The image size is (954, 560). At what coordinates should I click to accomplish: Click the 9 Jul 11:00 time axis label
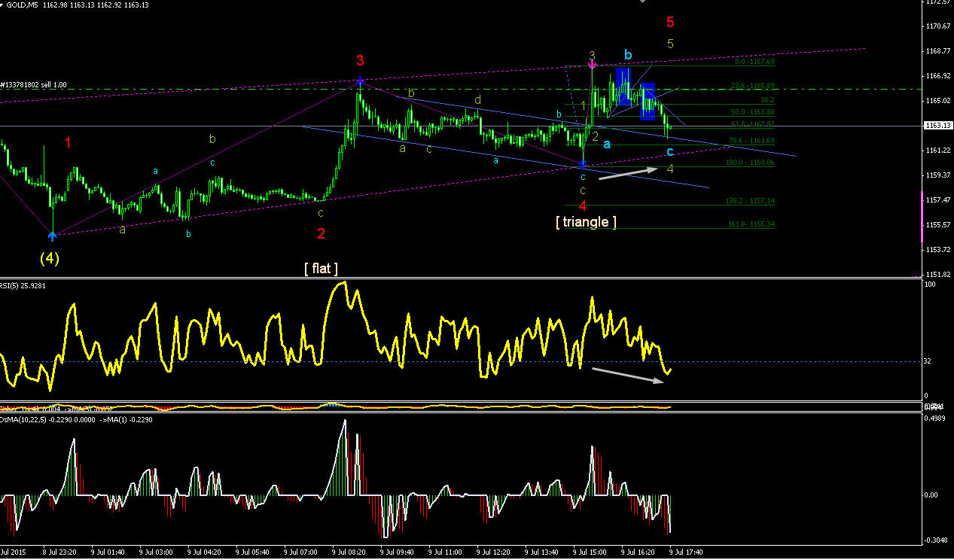(x=446, y=552)
